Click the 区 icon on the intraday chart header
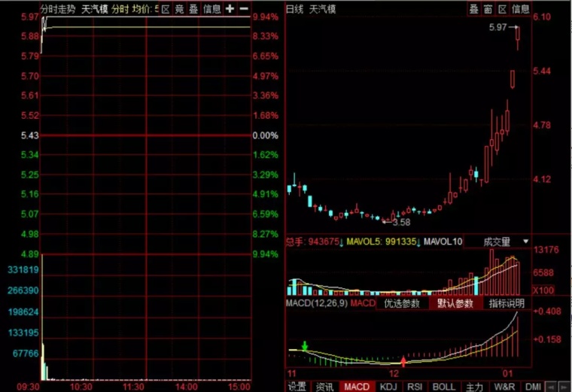Viewport: 572px width, 392px height. click(x=165, y=9)
